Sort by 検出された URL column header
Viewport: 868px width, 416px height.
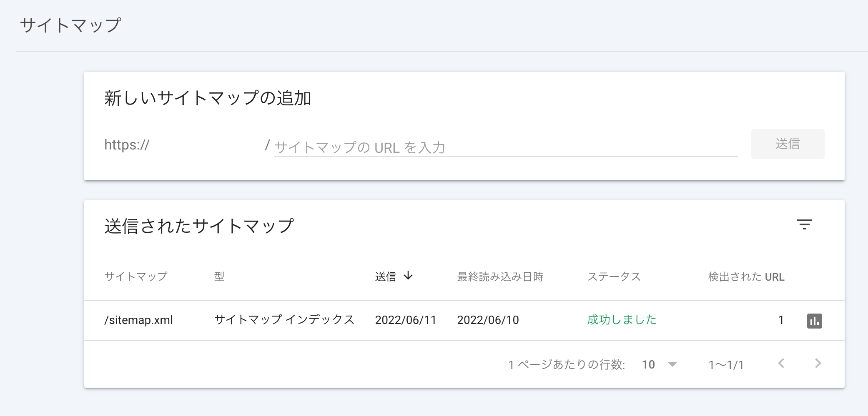coord(746,277)
